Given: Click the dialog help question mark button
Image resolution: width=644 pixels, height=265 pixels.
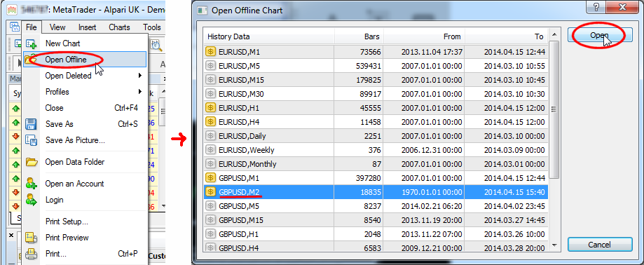Looking at the screenshot, I should (x=596, y=8).
